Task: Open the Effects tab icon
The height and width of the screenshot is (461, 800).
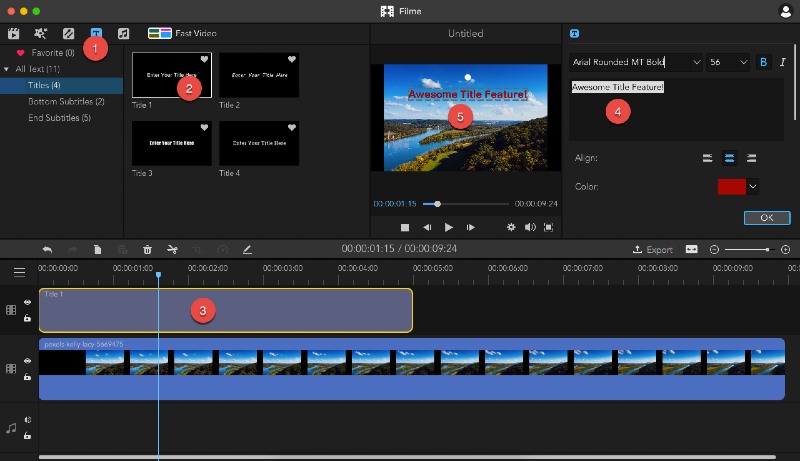Action: (x=40, y=34)
